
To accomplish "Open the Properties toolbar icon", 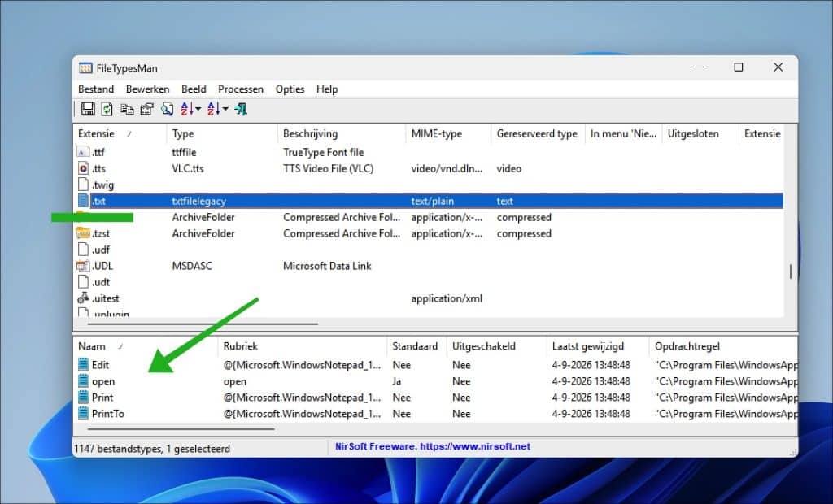I will point(146,109).
